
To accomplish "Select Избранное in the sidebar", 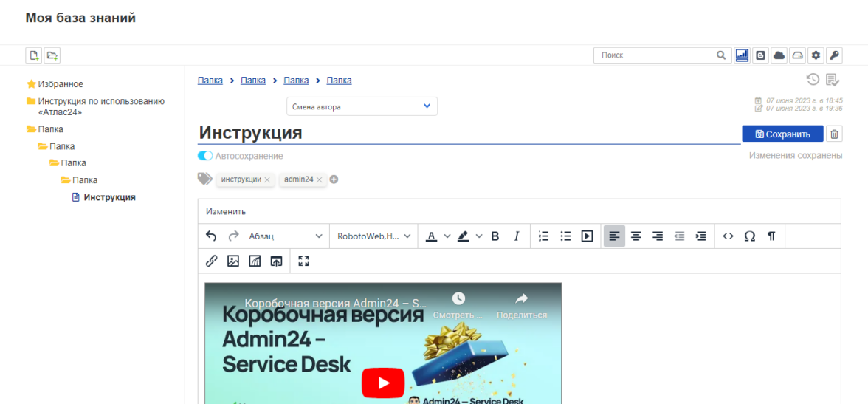I will point(60,84).
